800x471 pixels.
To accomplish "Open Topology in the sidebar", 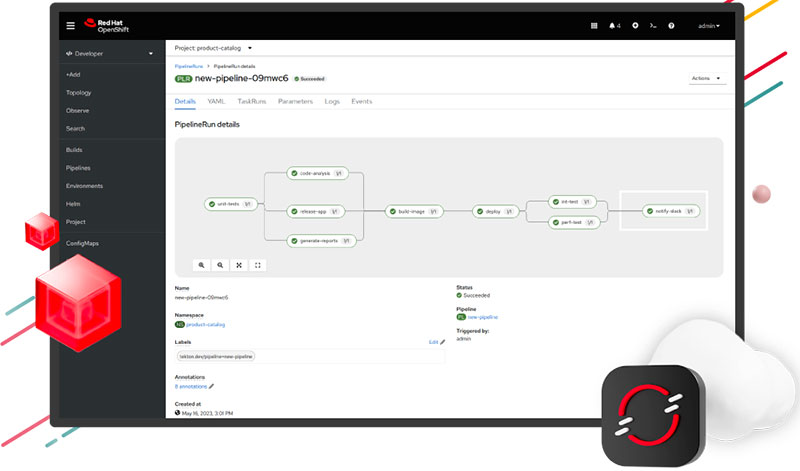I will [79, 92].
